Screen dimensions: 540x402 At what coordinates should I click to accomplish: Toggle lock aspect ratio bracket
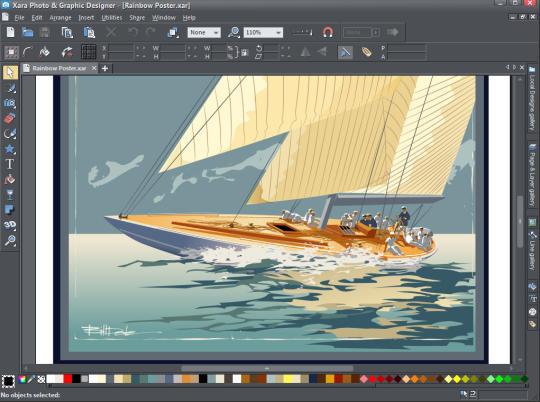coord(236,52)
